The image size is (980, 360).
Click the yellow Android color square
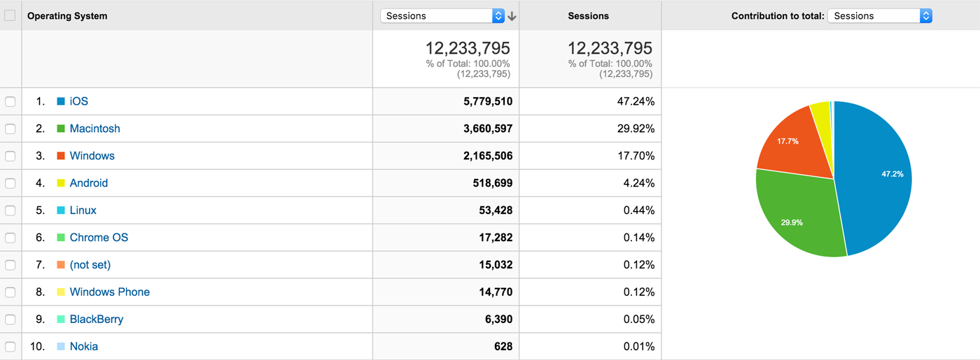[61, 183]
